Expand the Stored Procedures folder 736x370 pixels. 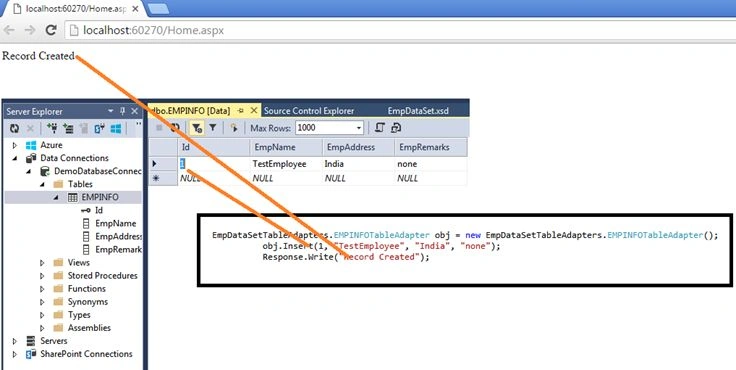(42, 276)
